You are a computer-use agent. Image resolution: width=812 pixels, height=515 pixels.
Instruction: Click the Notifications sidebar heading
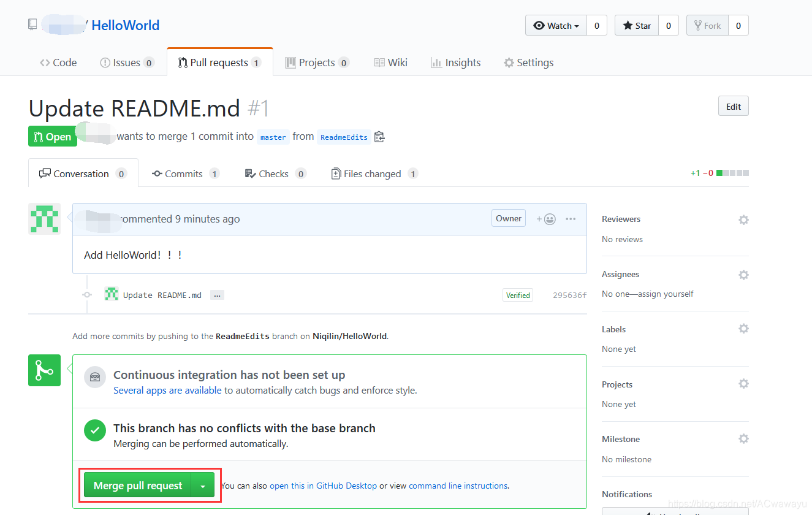[x=627, y=494]
